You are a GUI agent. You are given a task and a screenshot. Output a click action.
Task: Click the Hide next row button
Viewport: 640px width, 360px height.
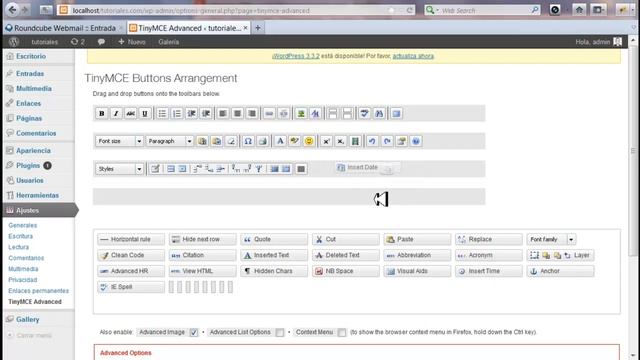[x=203, y=239]
